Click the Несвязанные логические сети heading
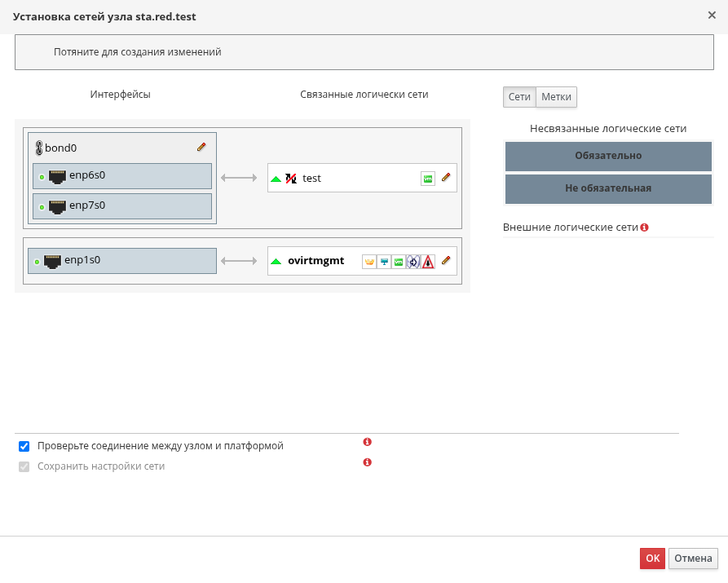The width and height of the screenshot is (728, 583). 608,129
